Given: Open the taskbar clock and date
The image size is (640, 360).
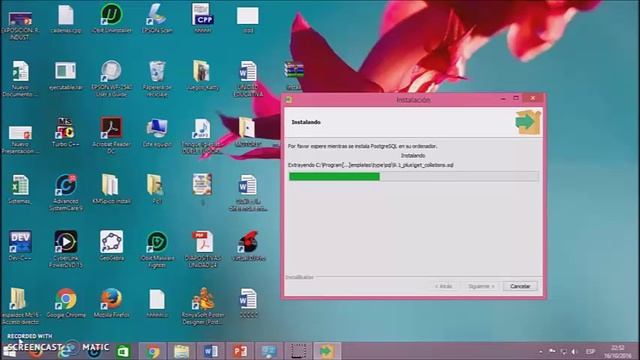Looking at the screenshot, I should [x=618, y=351].
